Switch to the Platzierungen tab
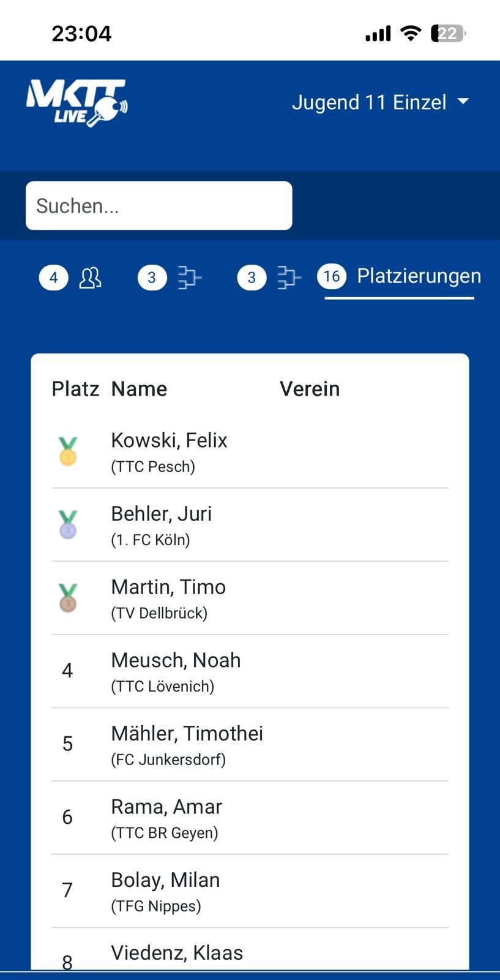 [x=419, y=276]
